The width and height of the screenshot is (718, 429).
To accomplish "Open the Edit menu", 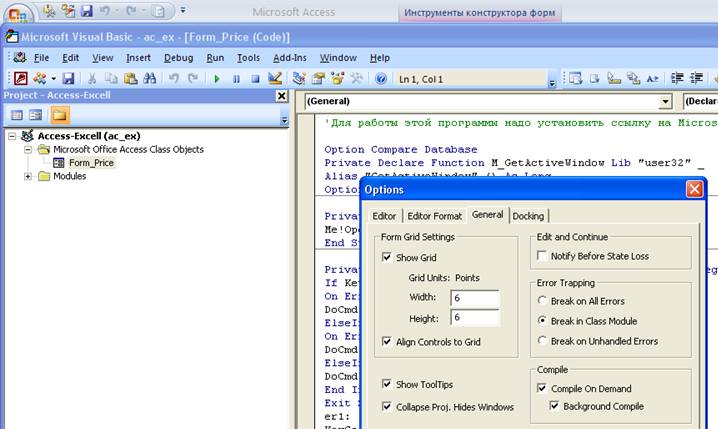I will [71, 58].
